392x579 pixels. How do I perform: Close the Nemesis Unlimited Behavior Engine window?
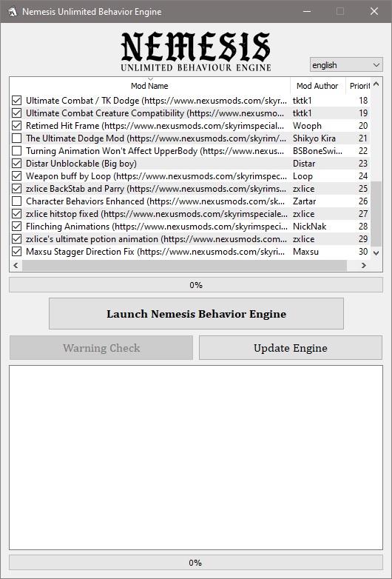pos(374,11)
